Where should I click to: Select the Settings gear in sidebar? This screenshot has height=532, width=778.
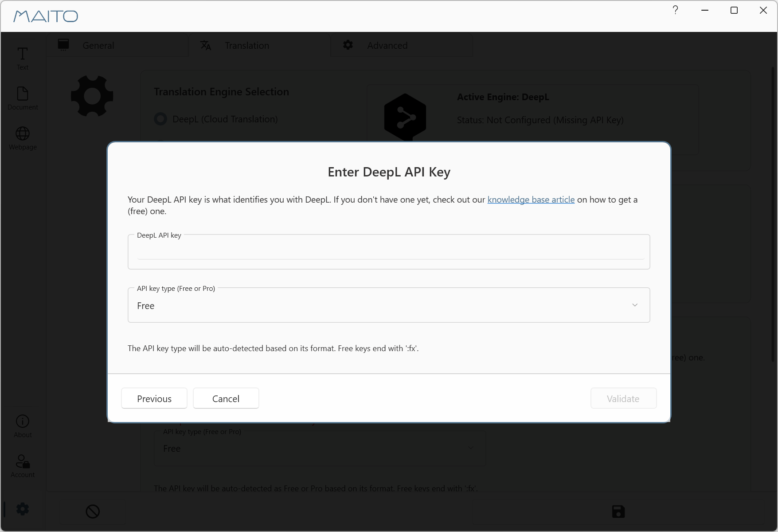point(23,509)
